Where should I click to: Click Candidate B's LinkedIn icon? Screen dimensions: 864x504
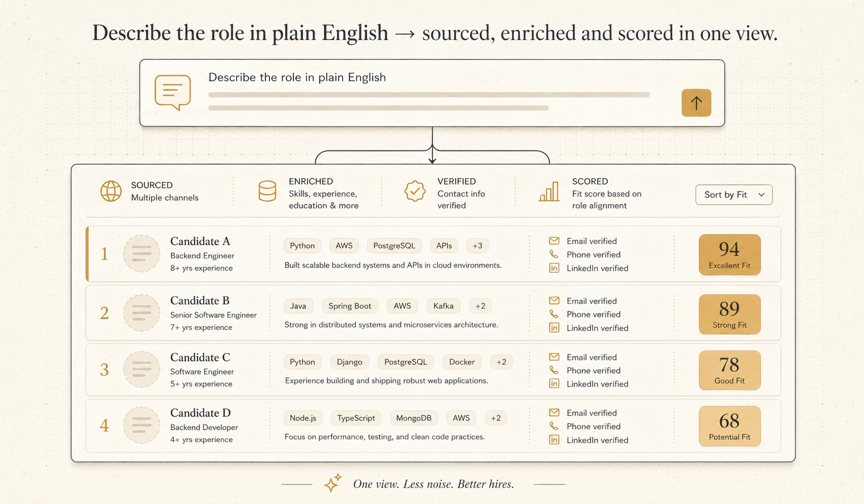pyautogui.click(x=554, y=328)
